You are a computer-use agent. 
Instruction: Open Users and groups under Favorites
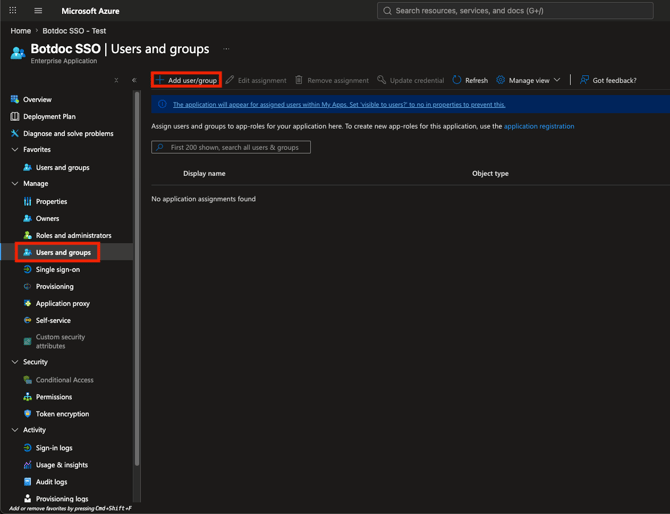(62, 167)
